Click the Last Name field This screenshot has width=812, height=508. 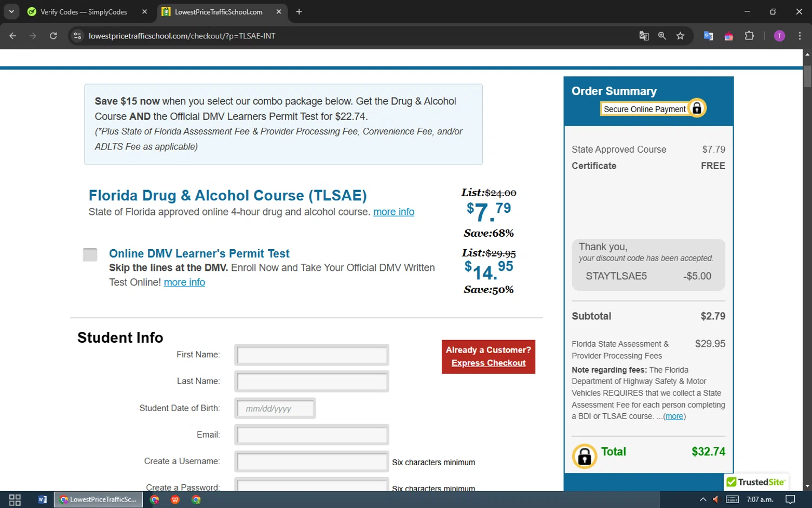(x=312, y=382)
